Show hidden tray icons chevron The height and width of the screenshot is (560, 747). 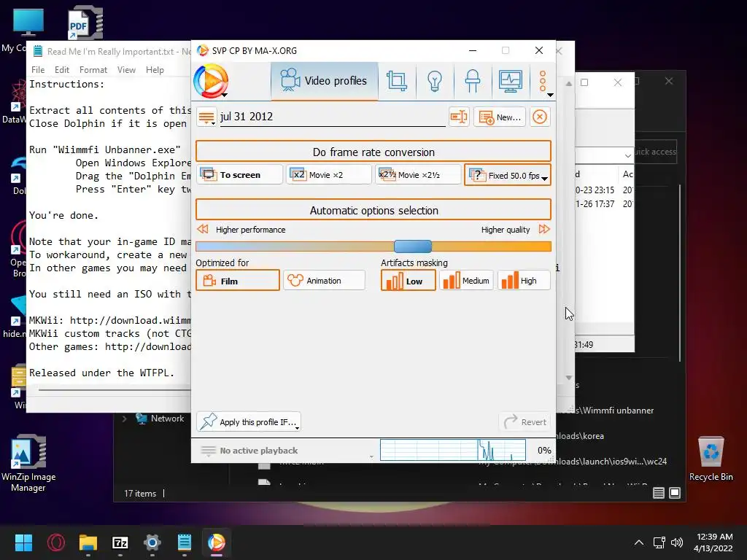click(x=639, y=542)
